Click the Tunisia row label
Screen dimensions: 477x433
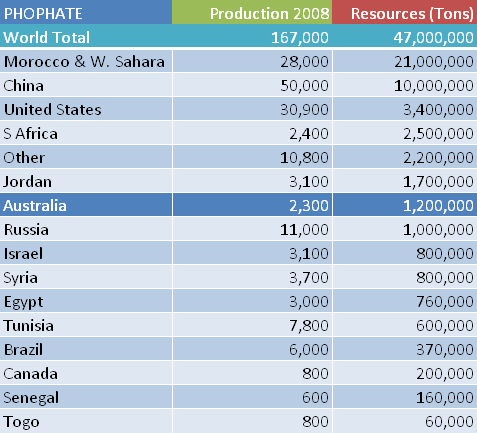(x=28, y=326)
